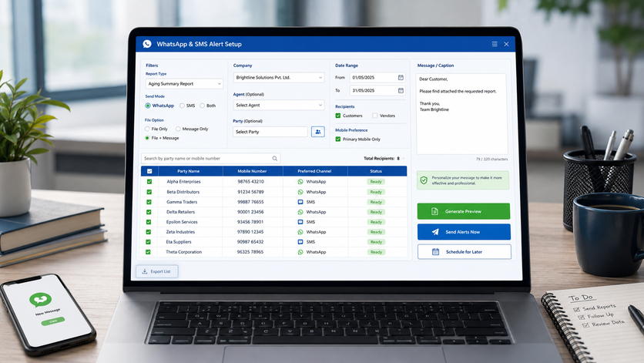This screenshot has height=363, width=644.
Task: Click the To date field 31/05/2025
Action: coord(377,90)
